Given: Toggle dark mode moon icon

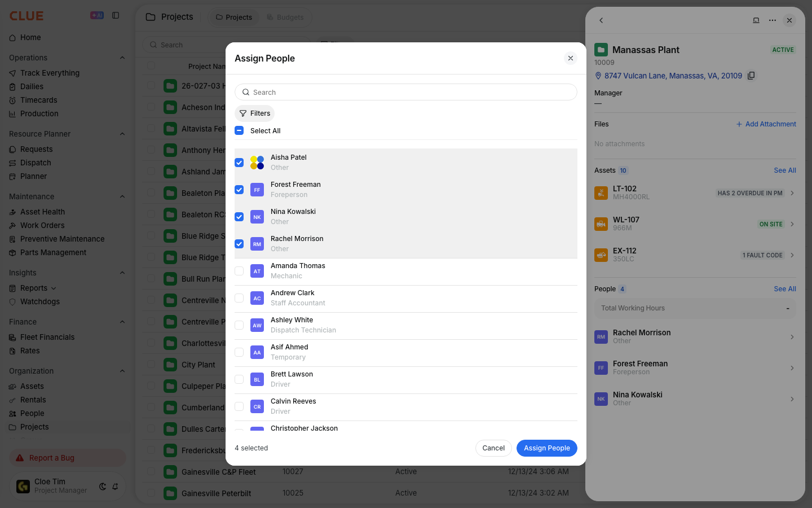Looking at the screenshot, I should [x=103, y=486].
